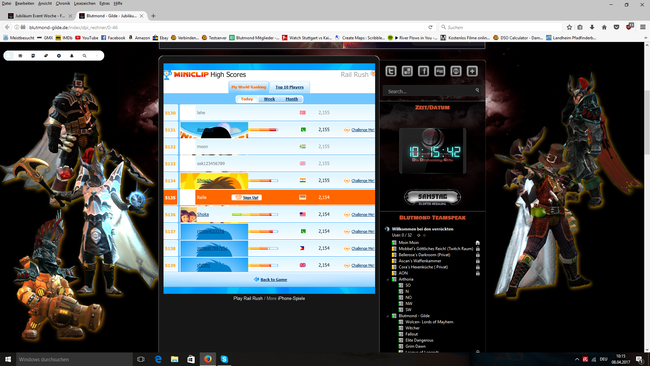Open a new tab with plus button

pos(153,16)
